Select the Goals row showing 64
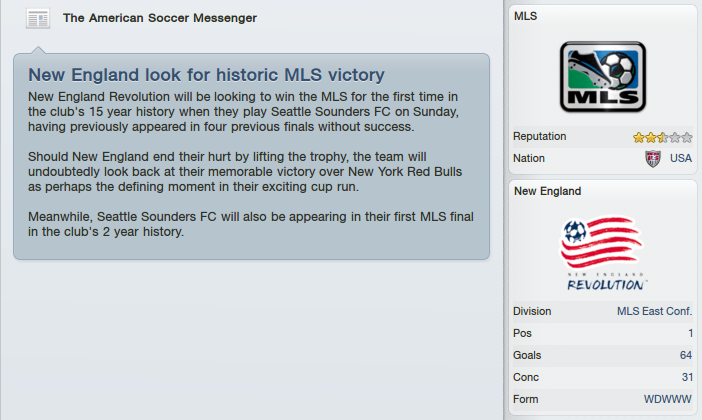Viewport: 702px width, 420px height. coord(602,355)
